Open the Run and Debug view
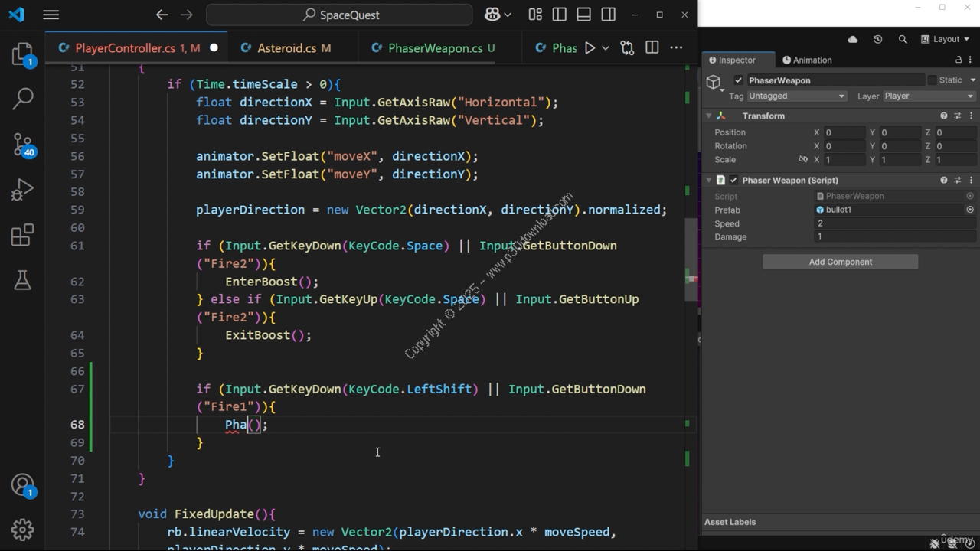This screenshot has height=551, width=980. [22, 189]
